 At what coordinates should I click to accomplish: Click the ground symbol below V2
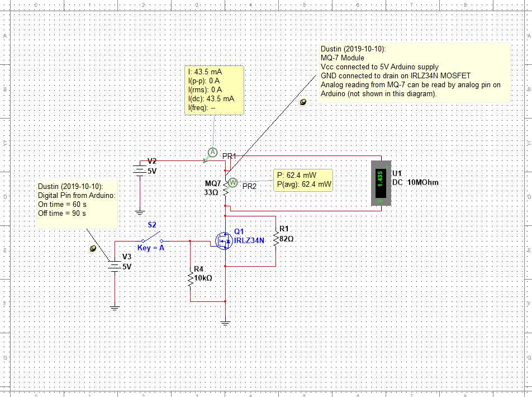[x=140, y=213]
